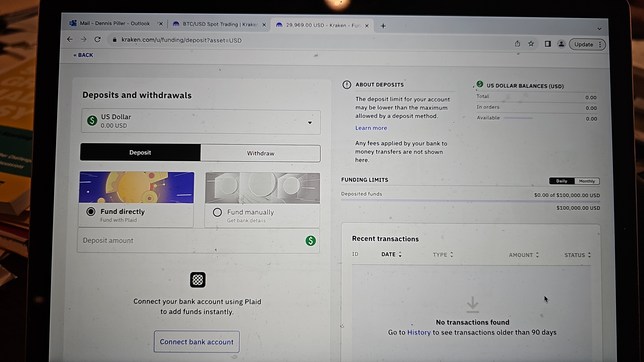Viewport: 644px width, 362px height.
Task: Select the Fund directly radio option
Action: click(91, 212)
